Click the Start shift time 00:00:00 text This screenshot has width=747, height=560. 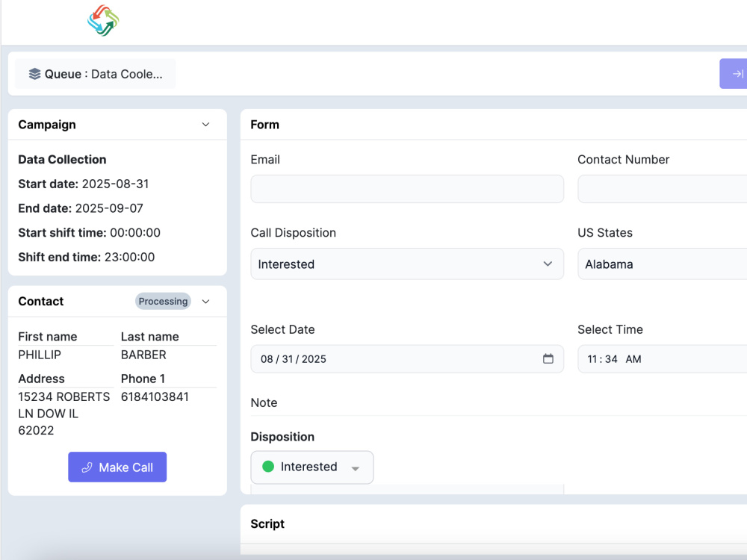pyautogui.click(x=89, y=232)
